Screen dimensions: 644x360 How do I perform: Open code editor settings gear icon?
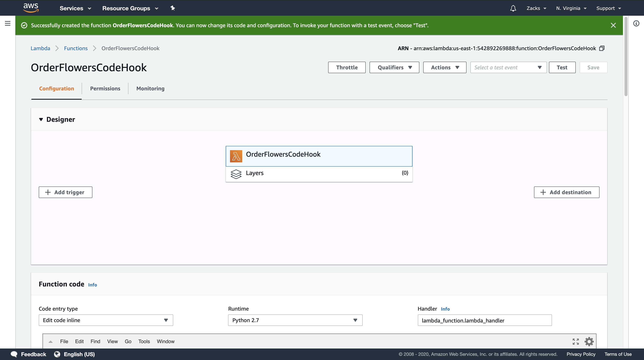click(589, 341)
